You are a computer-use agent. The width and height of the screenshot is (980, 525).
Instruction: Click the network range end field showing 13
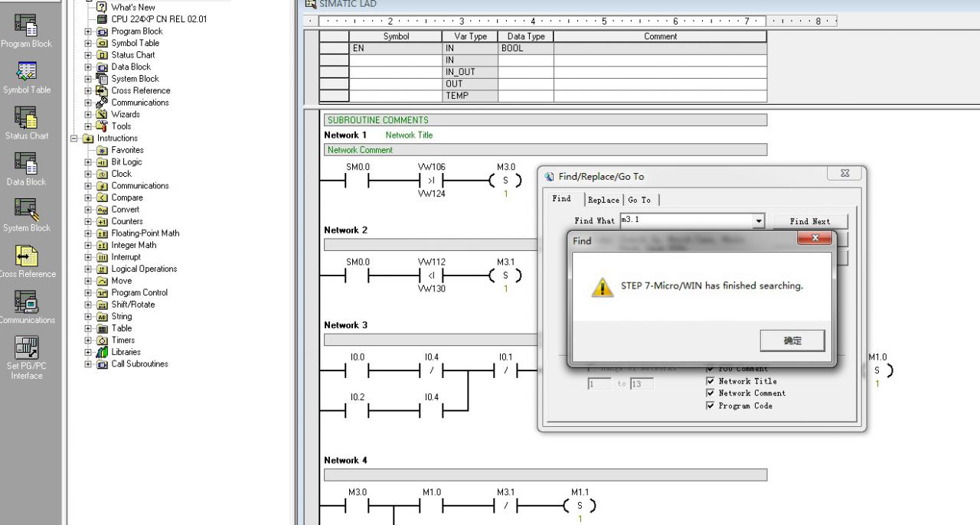tap(642, 383)
